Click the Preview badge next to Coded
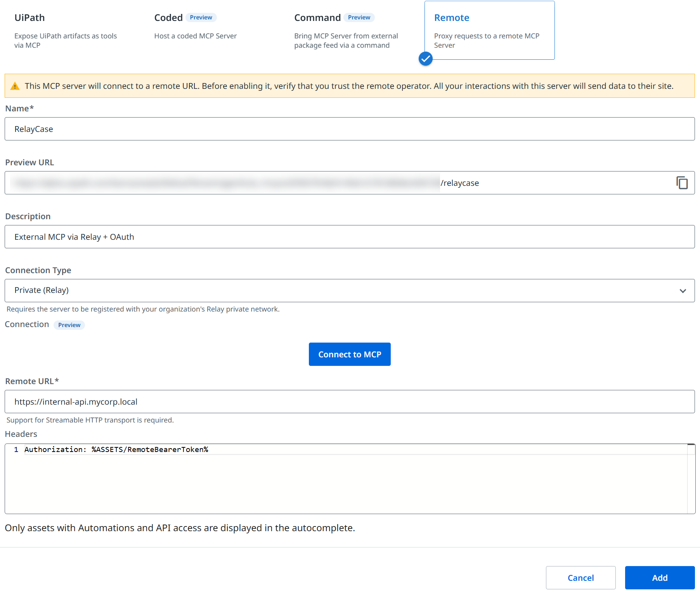This screenshot has width=700, height=594. click(x=201, y=17)
